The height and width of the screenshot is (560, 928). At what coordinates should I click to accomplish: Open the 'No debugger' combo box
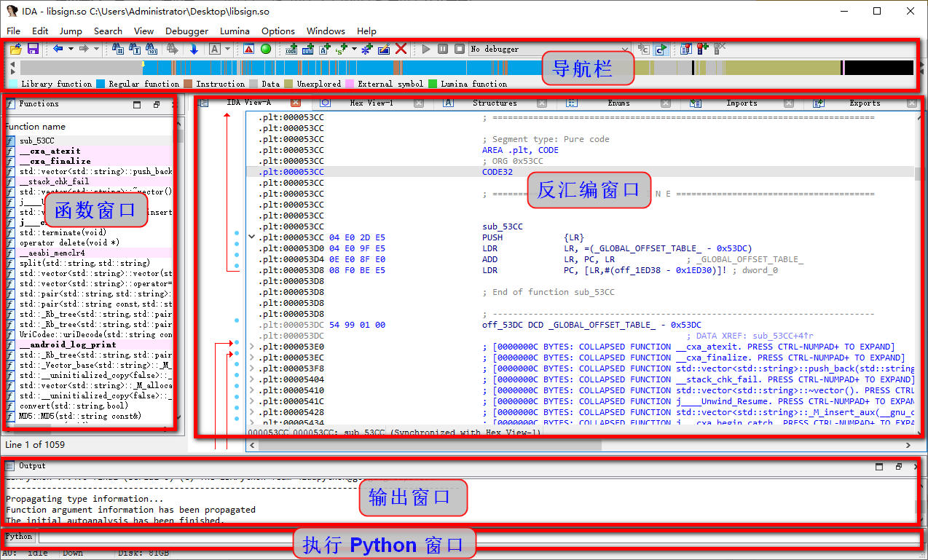click(549, 49)
